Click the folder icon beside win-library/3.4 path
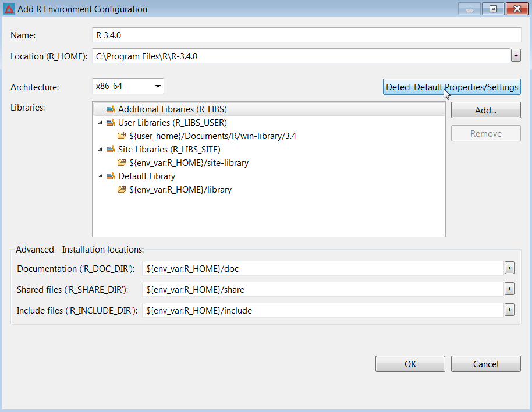532x412 pixels. click(x=122, y=136)
